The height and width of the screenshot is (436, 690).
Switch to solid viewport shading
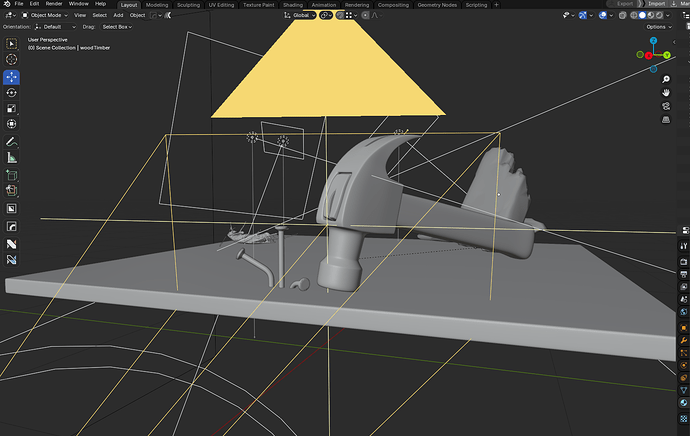[642, 15]
